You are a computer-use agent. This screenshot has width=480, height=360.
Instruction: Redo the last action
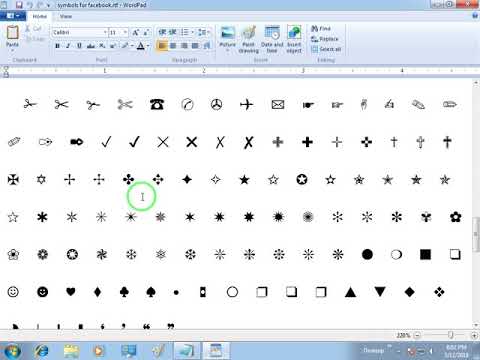coord(40,5)
